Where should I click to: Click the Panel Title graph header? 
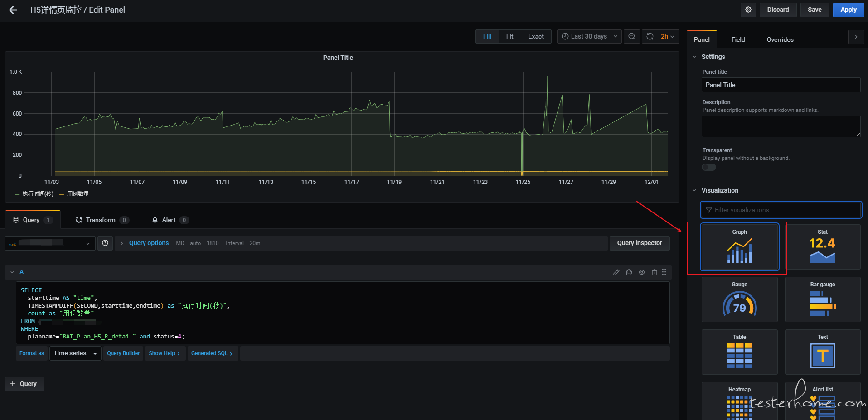click(x=338, y=58)
